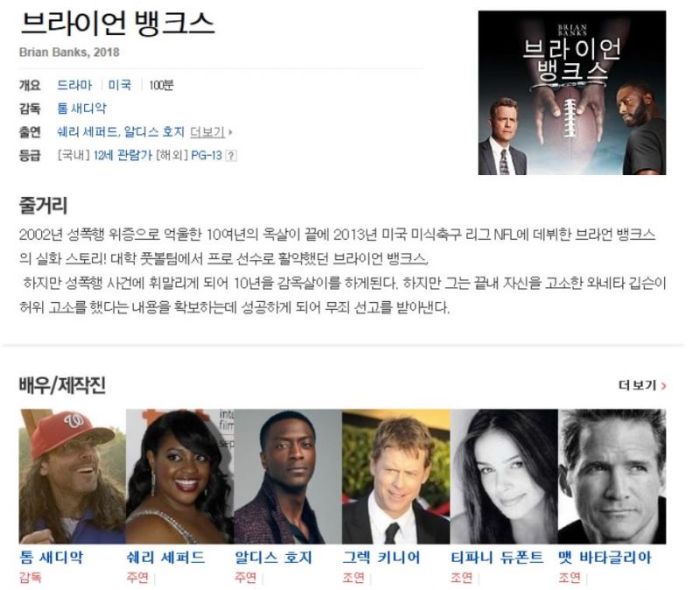This screenshot has height=590, width=700.
Task: Select the 미국 country link
Action: (x=120, y=85)
